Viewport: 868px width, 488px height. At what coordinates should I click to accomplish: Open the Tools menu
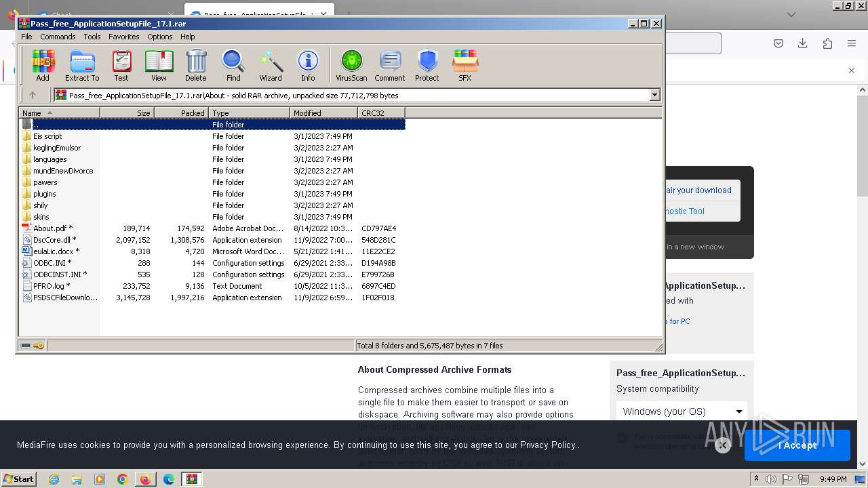92,37
